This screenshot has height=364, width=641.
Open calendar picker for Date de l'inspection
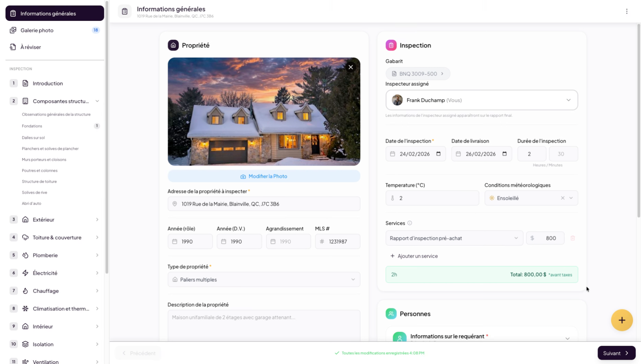click(x=438, y=154)
